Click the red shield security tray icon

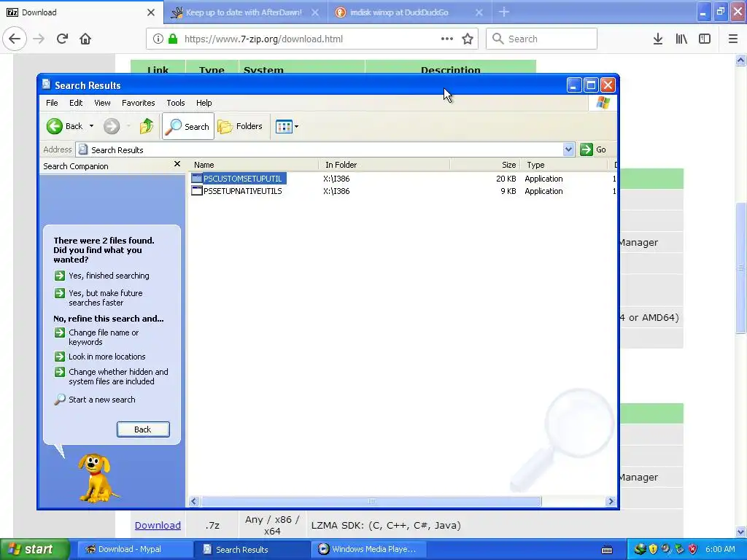693,550
